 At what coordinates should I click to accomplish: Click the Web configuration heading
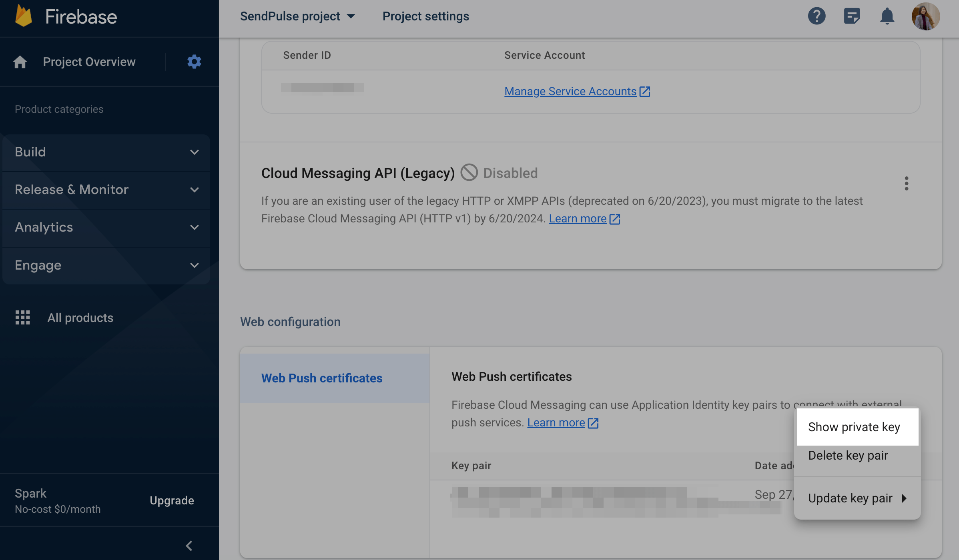point(290,322)
